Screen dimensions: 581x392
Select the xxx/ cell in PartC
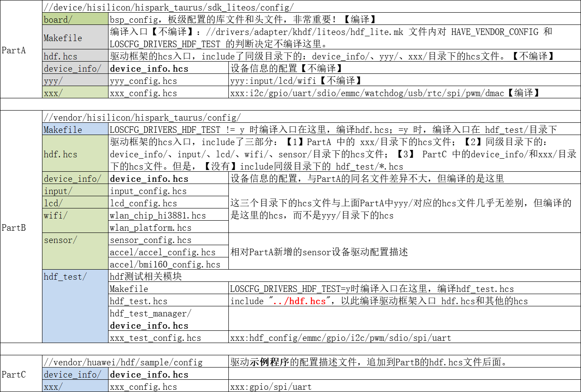(x=75, y=386)
